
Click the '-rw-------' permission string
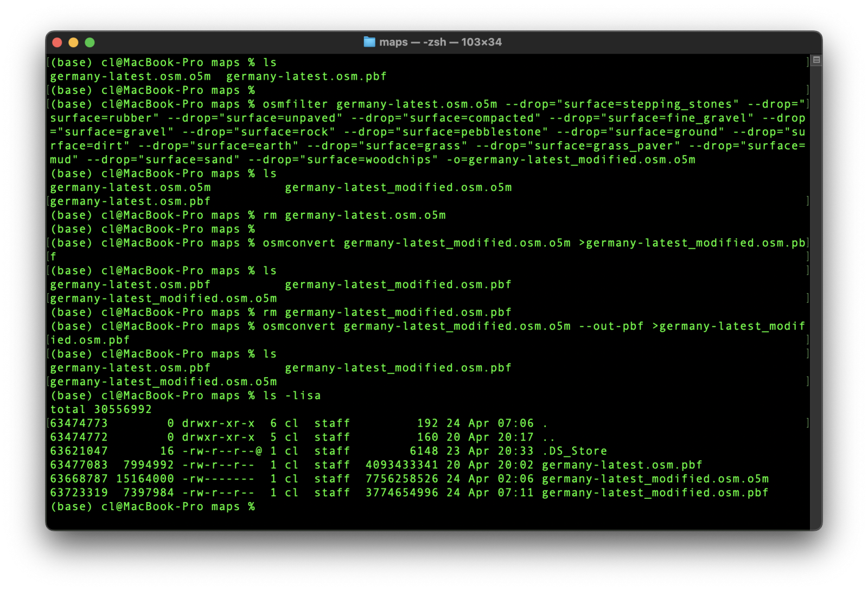[x=218, y=479]
